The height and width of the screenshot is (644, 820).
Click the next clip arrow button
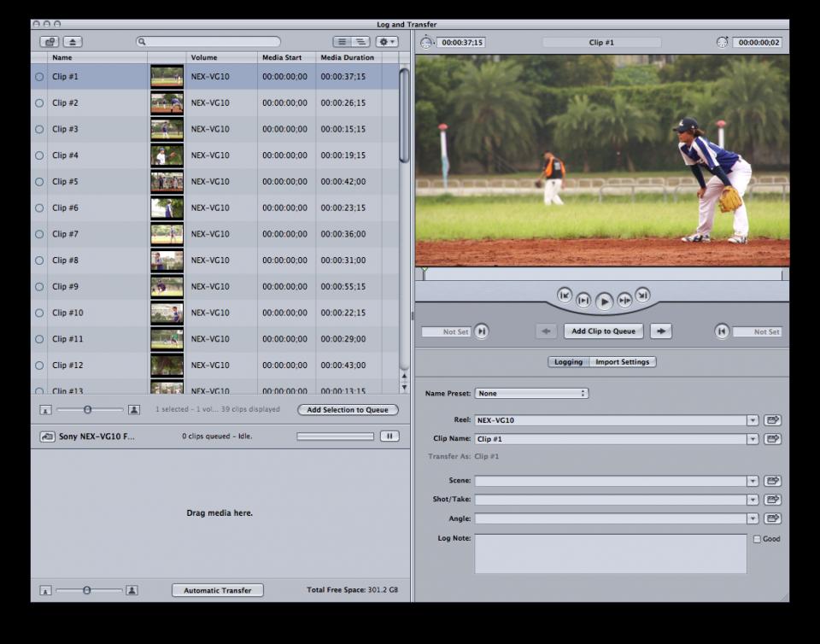pyautogui.click(x=659, y=331)
